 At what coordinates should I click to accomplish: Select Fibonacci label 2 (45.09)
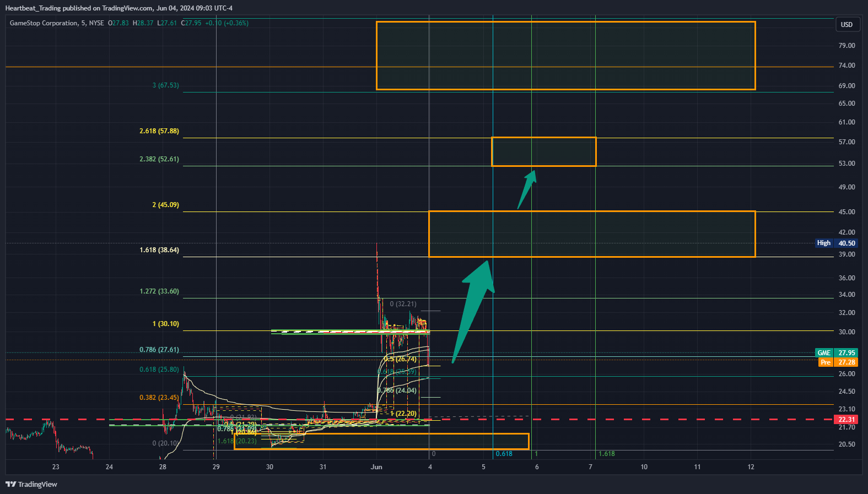pos(166,205)
